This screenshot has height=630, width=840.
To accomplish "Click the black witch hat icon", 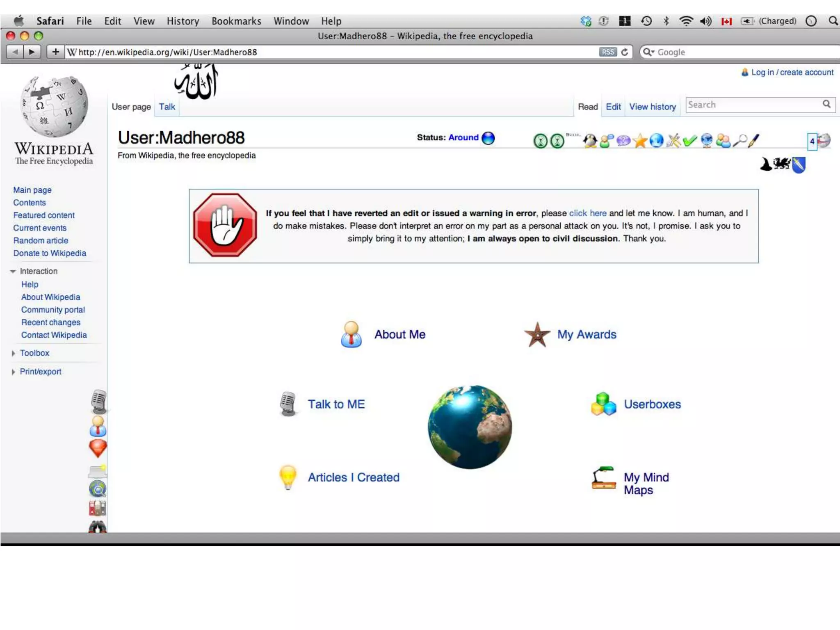I will [x=766, y=164].
